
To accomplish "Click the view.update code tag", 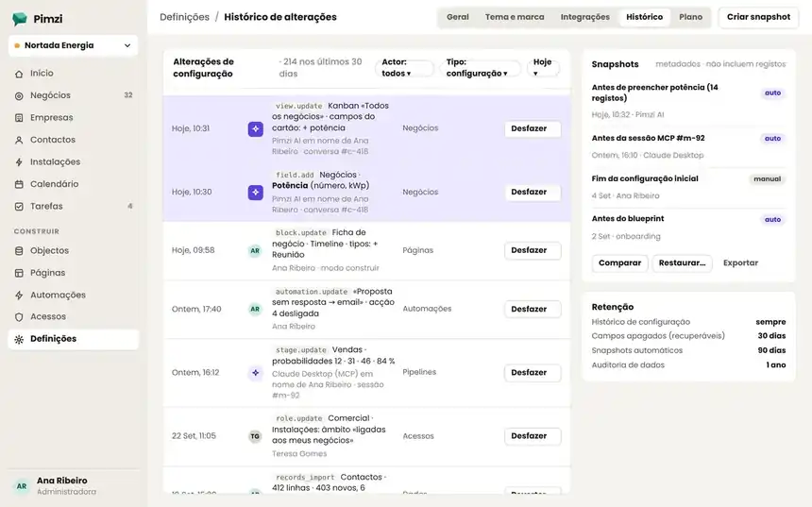I will click(x=298, y=106).
